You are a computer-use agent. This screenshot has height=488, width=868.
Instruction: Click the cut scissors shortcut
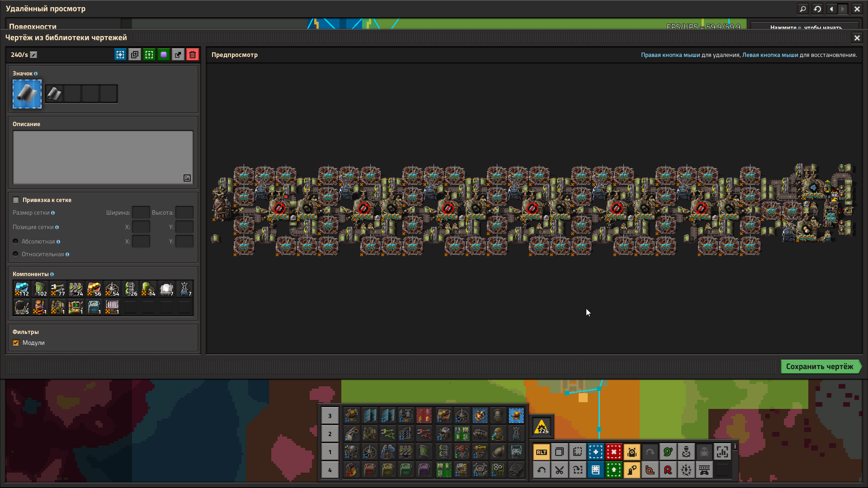pos(560,470)
